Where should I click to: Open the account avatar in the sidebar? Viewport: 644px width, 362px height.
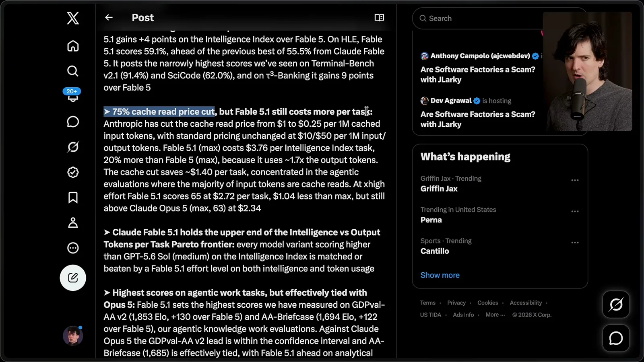(73, 336)
